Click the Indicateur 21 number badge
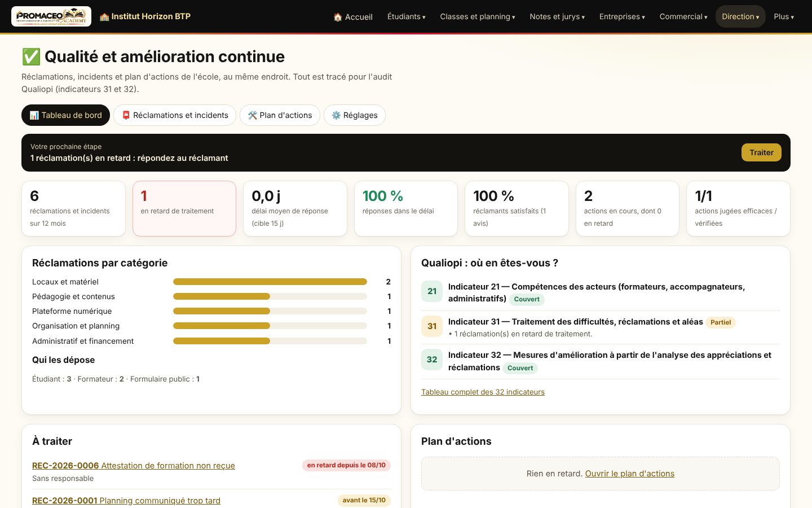This screenshot has width=812, height=508. point(432,291)
